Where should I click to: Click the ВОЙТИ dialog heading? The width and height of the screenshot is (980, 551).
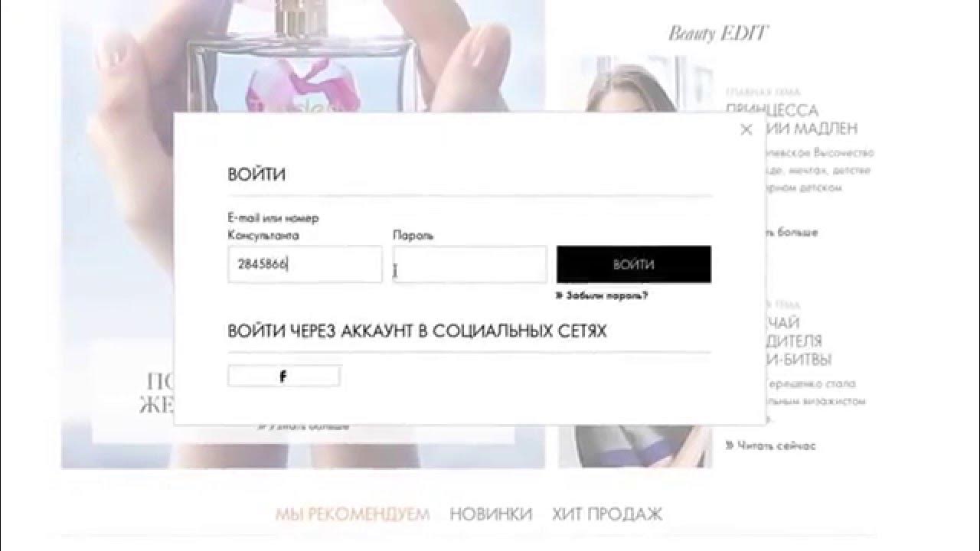pyautogui.click(x=256, y=174)
